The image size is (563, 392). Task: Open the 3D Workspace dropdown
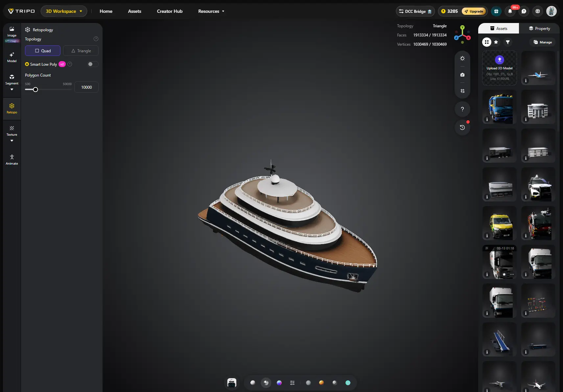(64, 11)
